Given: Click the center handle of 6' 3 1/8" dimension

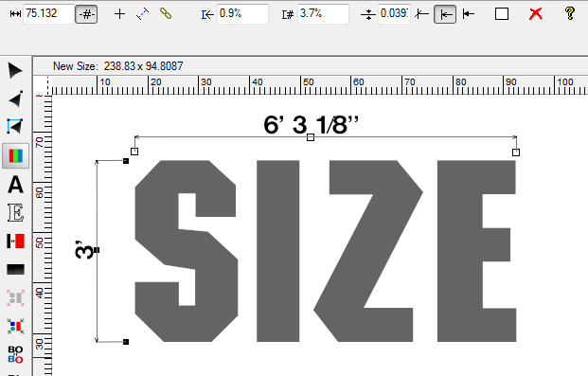Looking at the screenshot, I should 311,137.
